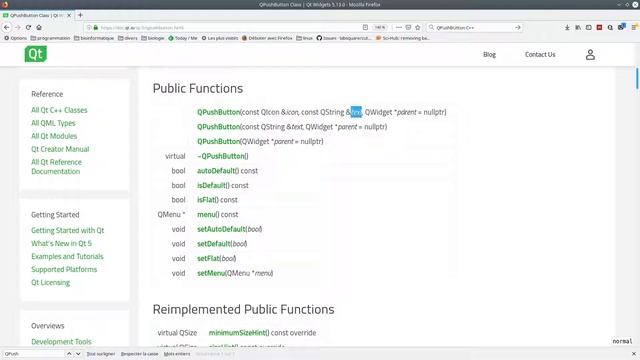Click the QPushButton C++ search box
640x360 pixels.
point(473,27)
